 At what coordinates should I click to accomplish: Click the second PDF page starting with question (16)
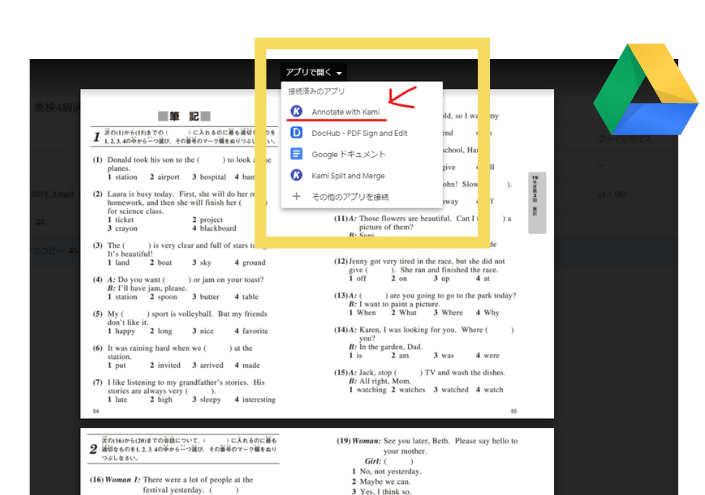click(317, 461)
